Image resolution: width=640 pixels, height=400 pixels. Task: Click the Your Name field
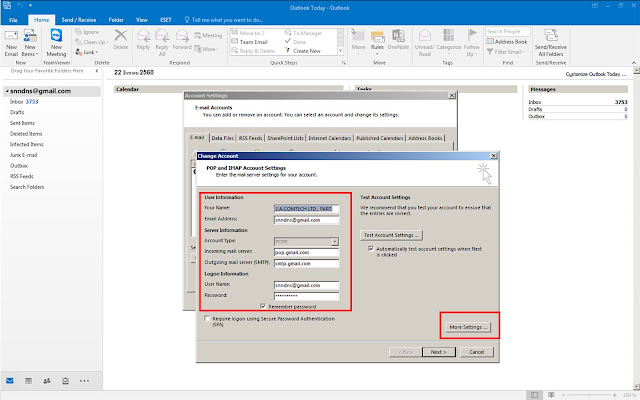click(306, 209)
